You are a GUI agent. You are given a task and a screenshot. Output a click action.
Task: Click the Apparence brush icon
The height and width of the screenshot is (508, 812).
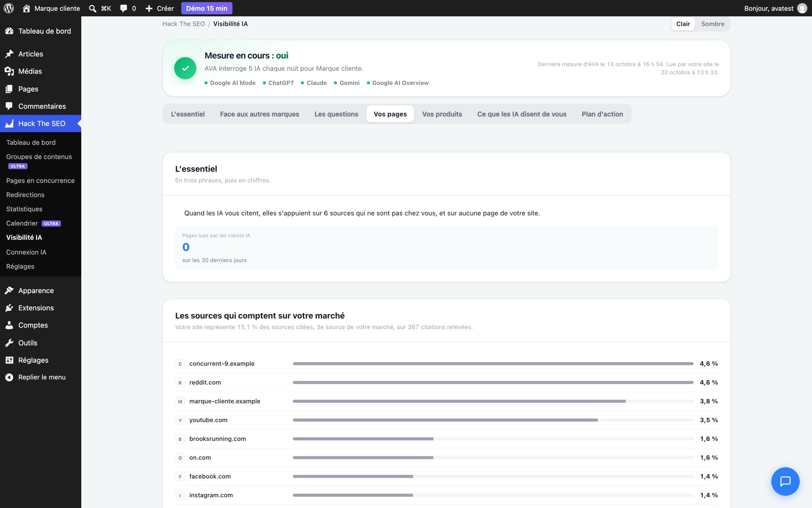tap(9, 290)
